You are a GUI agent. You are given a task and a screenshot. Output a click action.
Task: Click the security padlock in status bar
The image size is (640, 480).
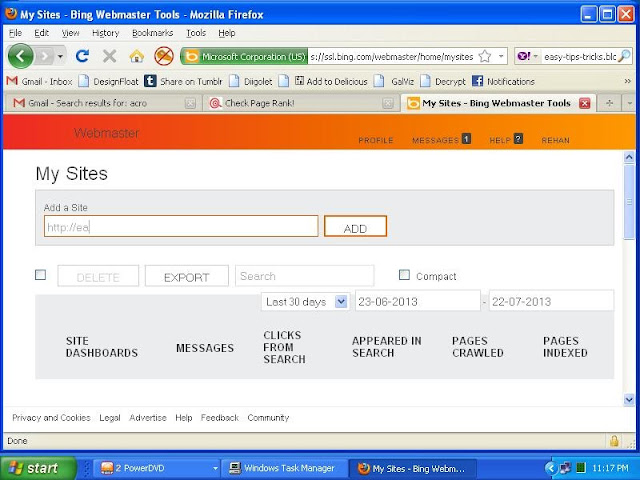point(614,441)
